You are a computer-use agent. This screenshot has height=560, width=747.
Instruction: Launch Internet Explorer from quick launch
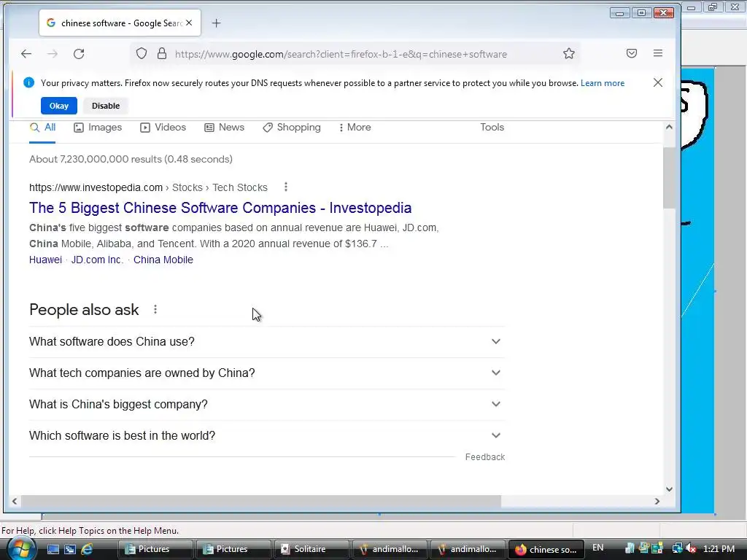(88, 550)
